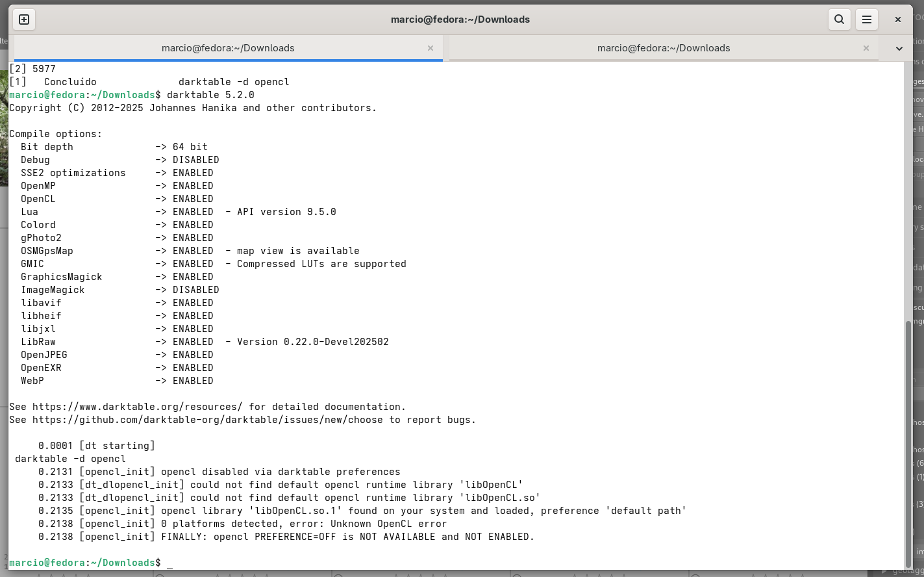Click the 'libOpenCL.so.1' found line

click(x=362, y=511)
